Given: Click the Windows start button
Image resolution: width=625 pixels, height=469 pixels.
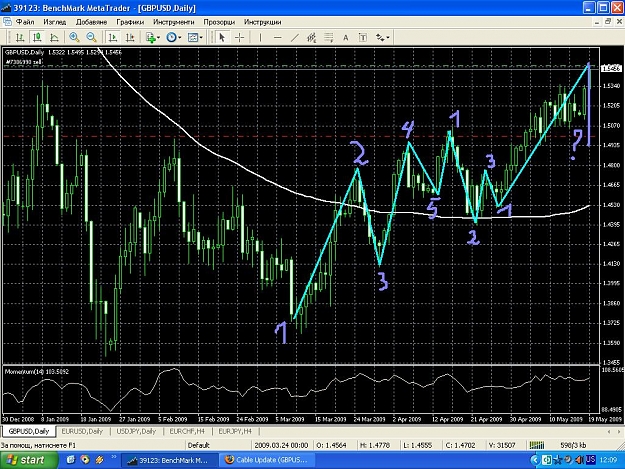Looking at the screenshot, I should (x=29, y=460).
